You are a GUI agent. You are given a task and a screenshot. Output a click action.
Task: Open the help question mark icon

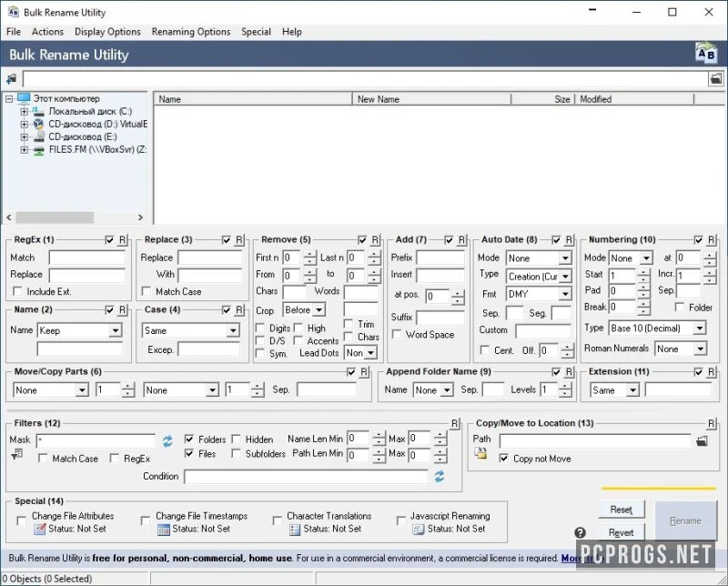580,532
